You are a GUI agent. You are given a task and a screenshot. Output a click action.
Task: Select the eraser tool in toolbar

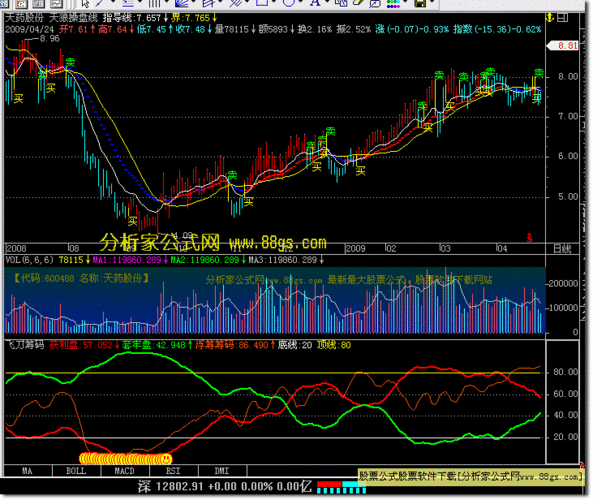(358, 3)
